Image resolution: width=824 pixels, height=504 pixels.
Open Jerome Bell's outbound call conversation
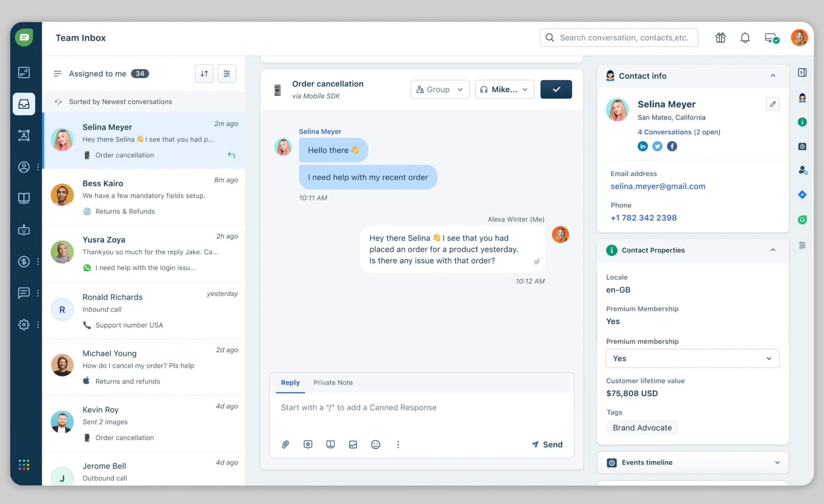pos(144,469)
